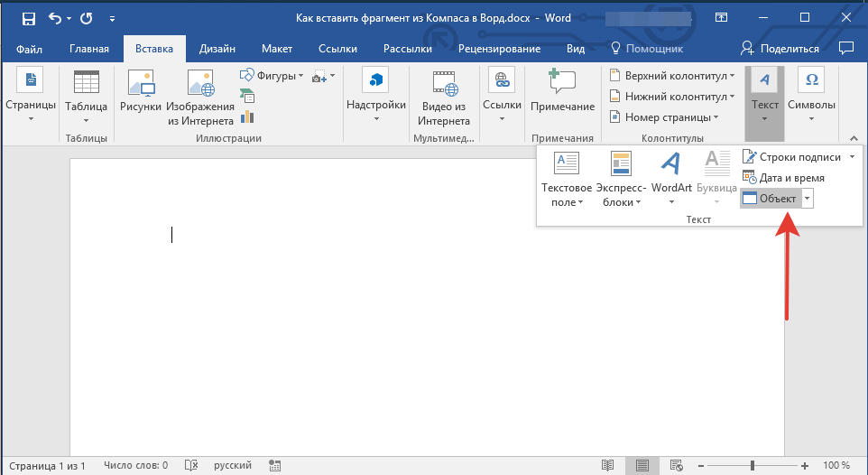The image size is (868, 475).
Task: Switch to the Главная ribbon tab
Action: tap(88, 49)
